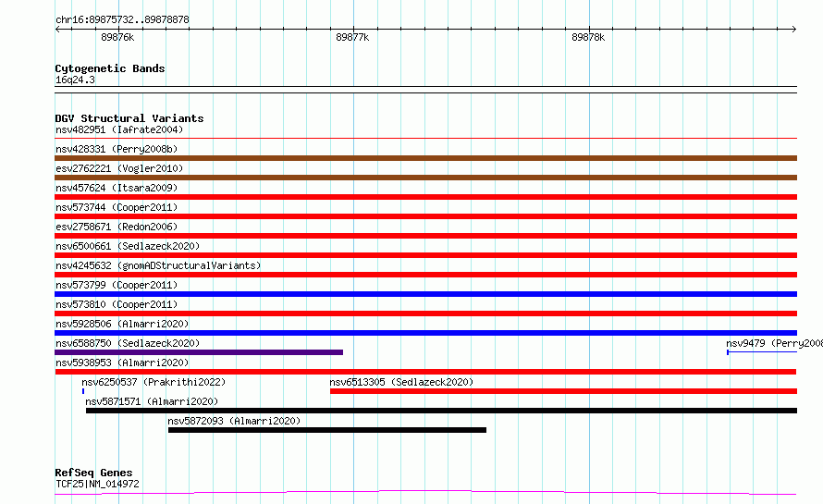Click nsv6513305 (Sedlazeck2020) label
The width and height of the screenshot is (823, 504).
[401, 382]
